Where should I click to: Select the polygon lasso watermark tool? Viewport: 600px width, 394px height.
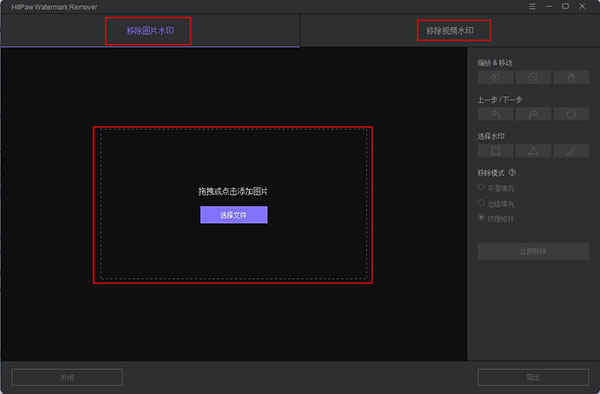(533, 151)
